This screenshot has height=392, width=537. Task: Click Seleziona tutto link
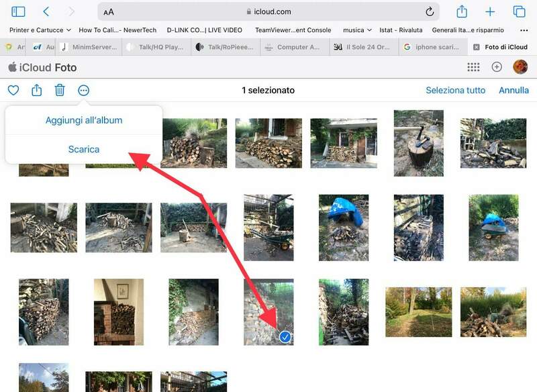click(456, 91)
